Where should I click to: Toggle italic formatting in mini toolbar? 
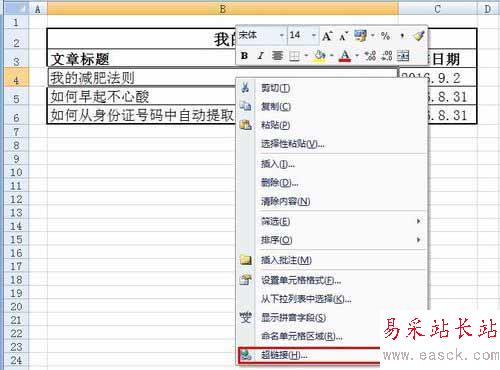click(x=260, y=56)
